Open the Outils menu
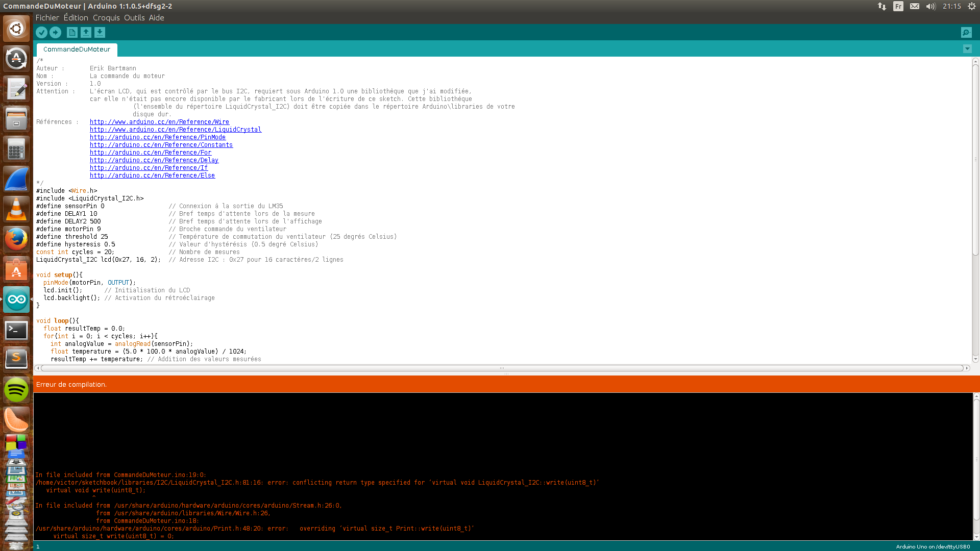Viewport: 980px width, 551px height. (x=134, y=18)
